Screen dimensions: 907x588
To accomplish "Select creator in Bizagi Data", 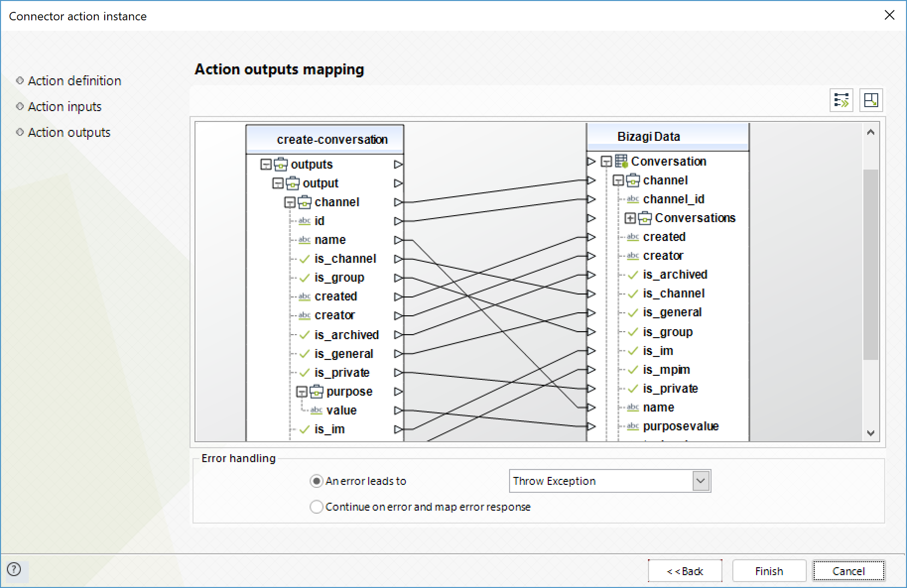I will pos(663,256).
